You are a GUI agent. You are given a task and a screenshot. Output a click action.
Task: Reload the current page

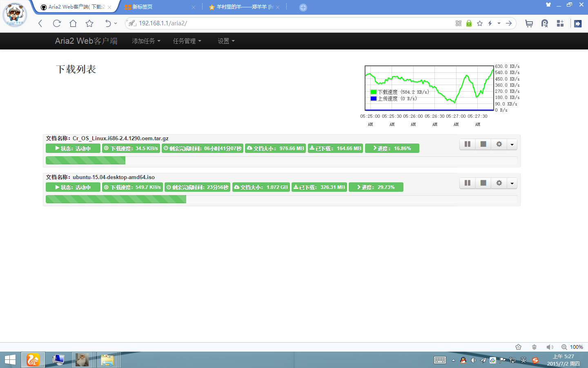pos(57,23)
